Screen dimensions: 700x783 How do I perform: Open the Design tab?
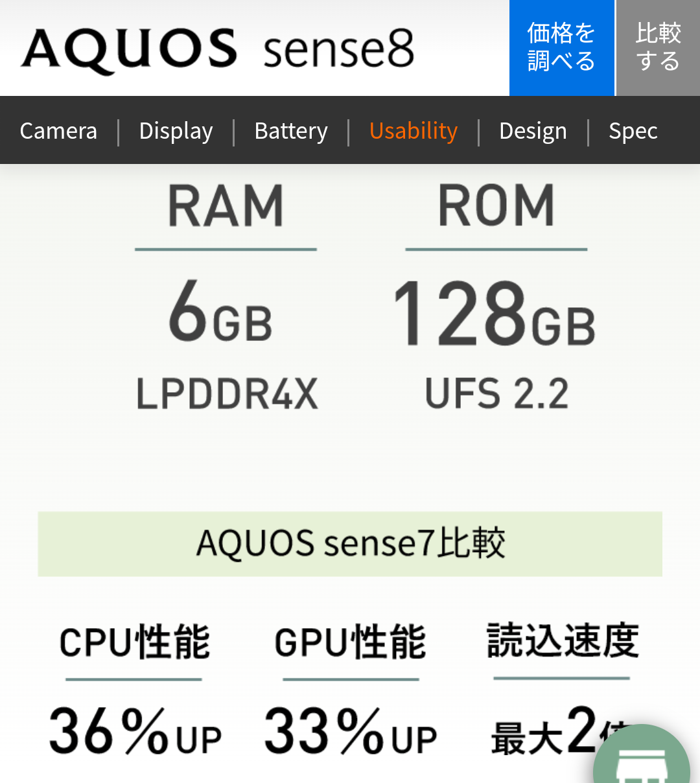(x=533, y=131)
